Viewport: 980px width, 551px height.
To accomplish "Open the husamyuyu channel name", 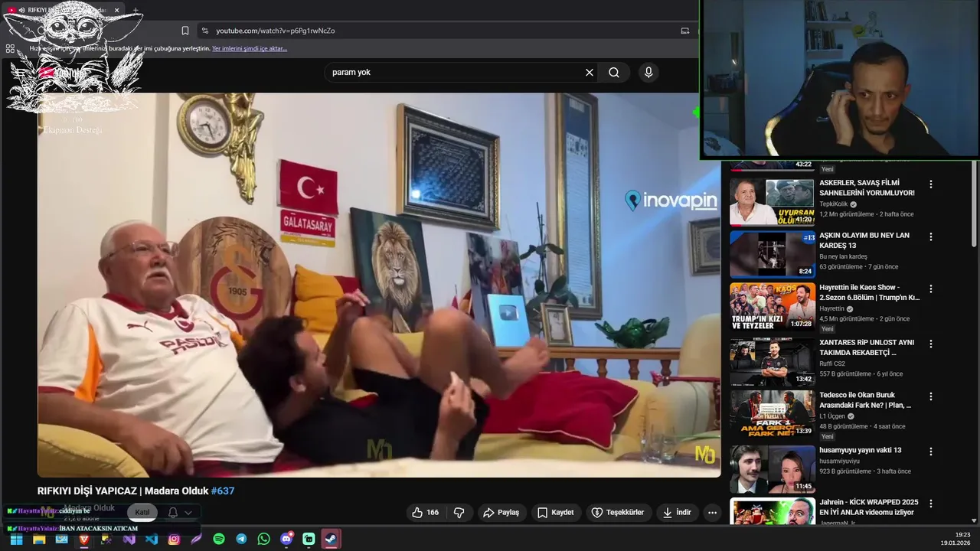I will [x=839, y=461].
